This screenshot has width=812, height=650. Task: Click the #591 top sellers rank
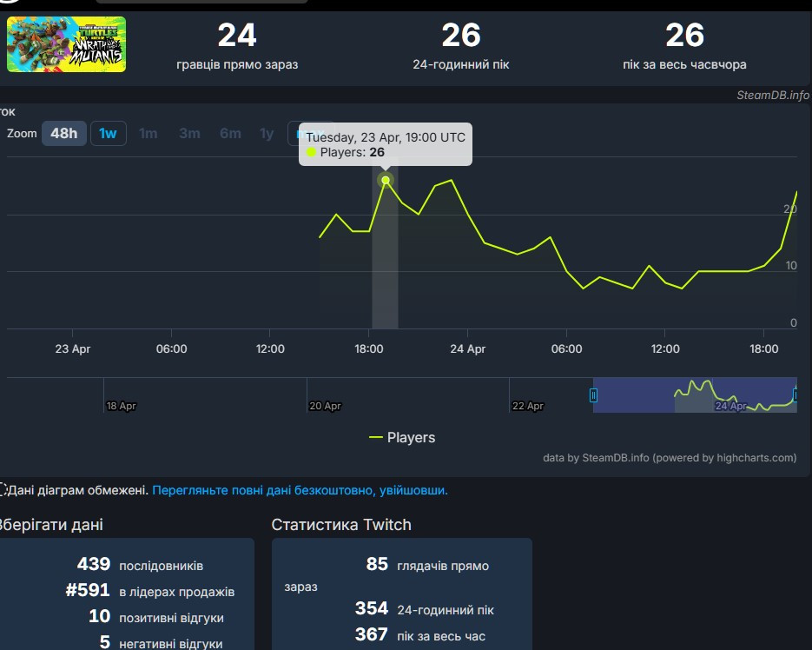89,591
